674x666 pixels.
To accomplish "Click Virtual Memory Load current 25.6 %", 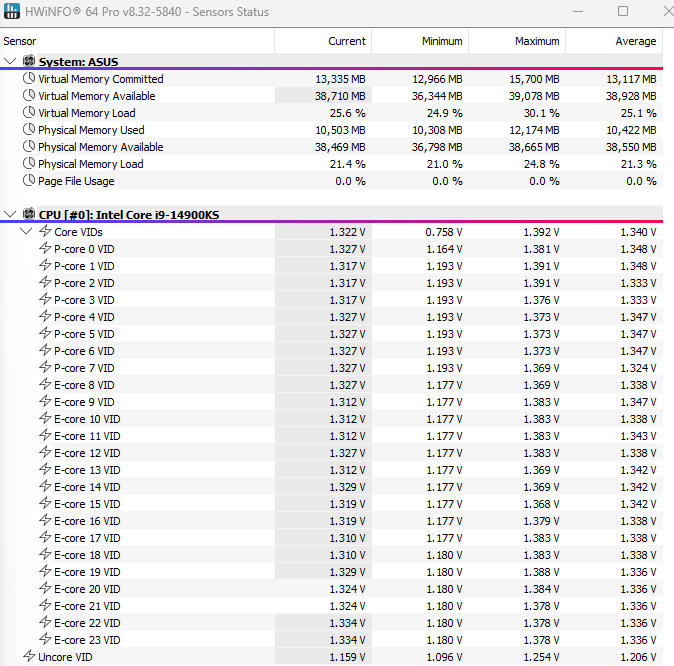I will point(348,113).
